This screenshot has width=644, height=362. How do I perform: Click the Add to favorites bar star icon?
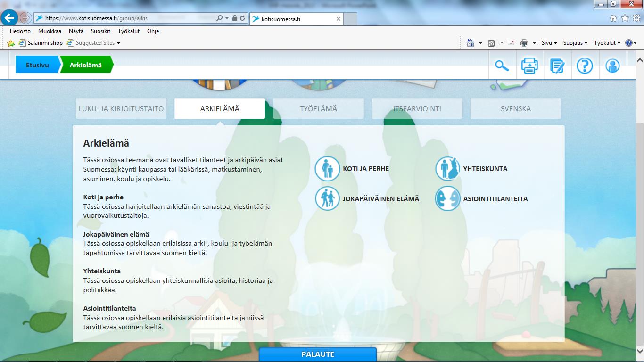click(x=11, y=43)
